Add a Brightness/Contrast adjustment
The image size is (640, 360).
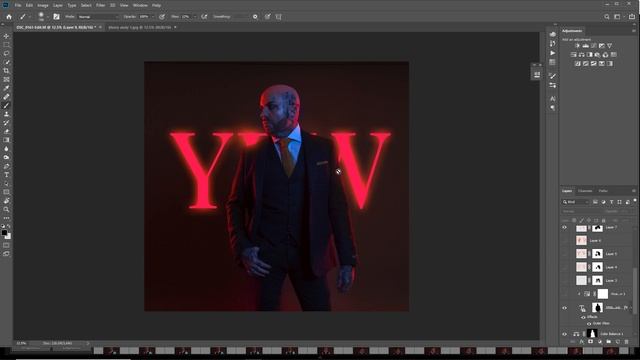577,46
